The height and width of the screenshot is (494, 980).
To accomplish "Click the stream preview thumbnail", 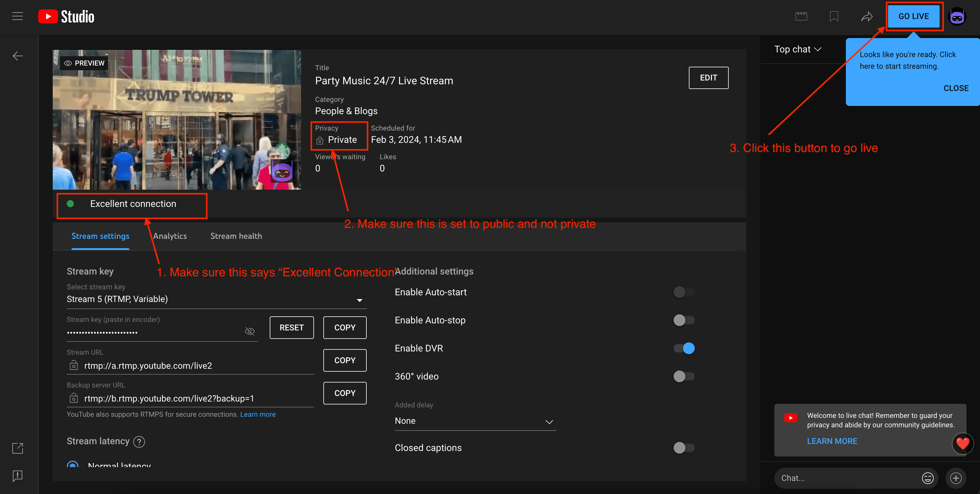I will point(177,120).
